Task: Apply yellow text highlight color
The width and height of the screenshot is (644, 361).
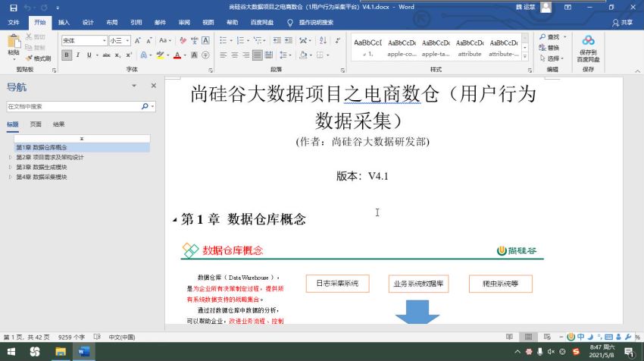Action: [160, 55]
